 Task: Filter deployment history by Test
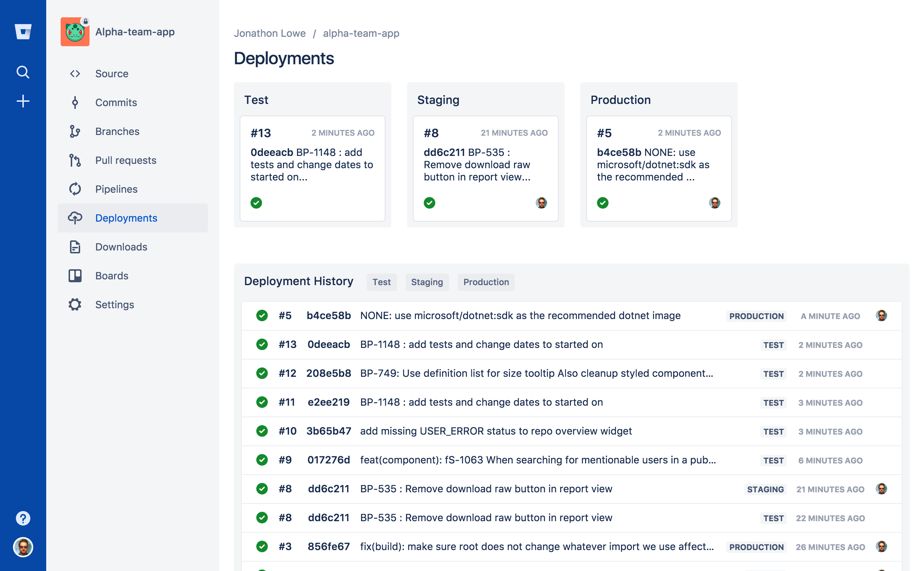tap(382, 282)
